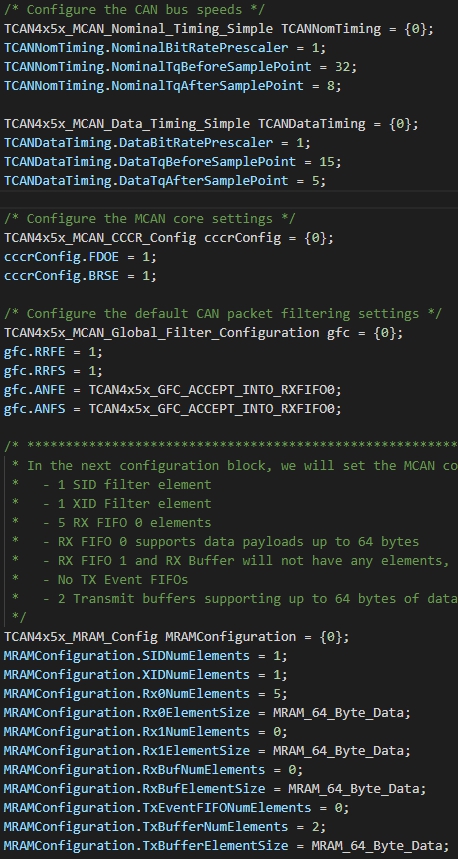Screen dimensions: 458x859
Task: Click the gfc.ANFS assignment line
Action: click(173, 409)
